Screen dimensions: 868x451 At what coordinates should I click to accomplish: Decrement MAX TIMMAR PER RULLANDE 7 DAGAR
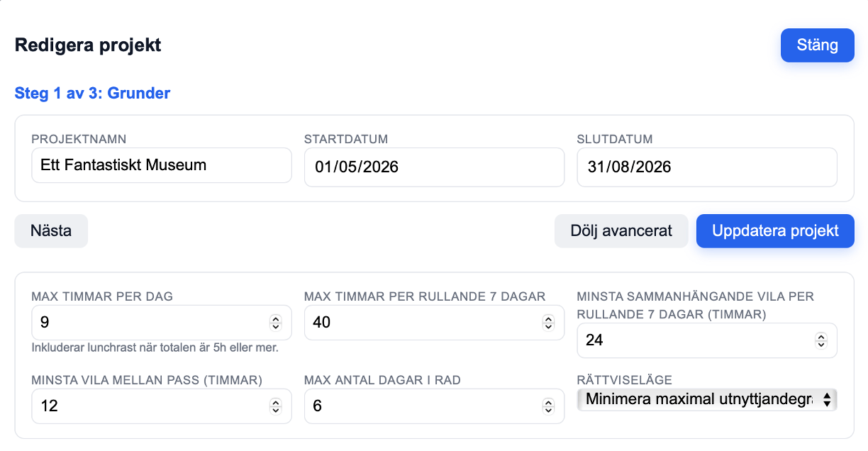[x=548, y=325]
